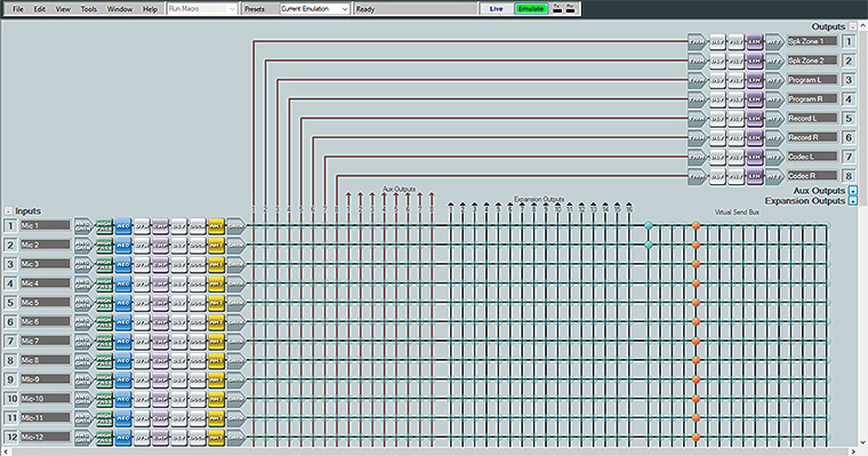868x456 pixels.
Task: Click the Spk Zone 1 output name field
Action: 812,41
